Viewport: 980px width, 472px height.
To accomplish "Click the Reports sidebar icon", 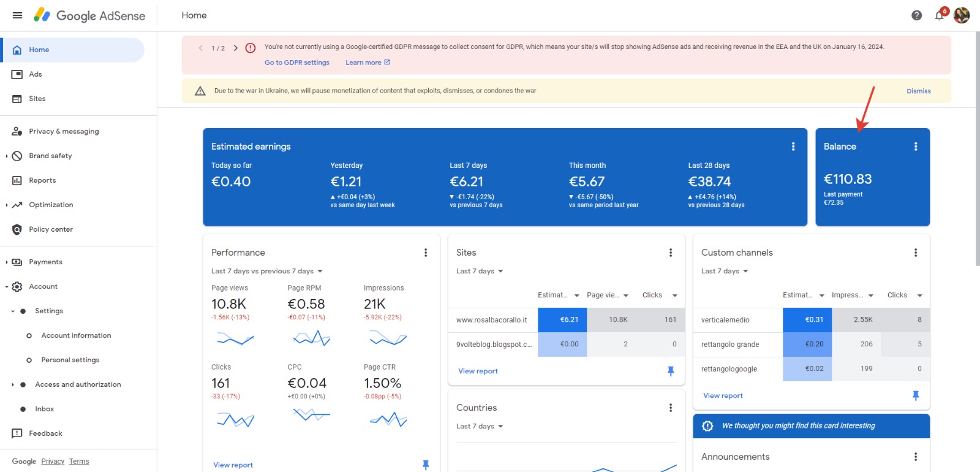I will pos(17,180).
